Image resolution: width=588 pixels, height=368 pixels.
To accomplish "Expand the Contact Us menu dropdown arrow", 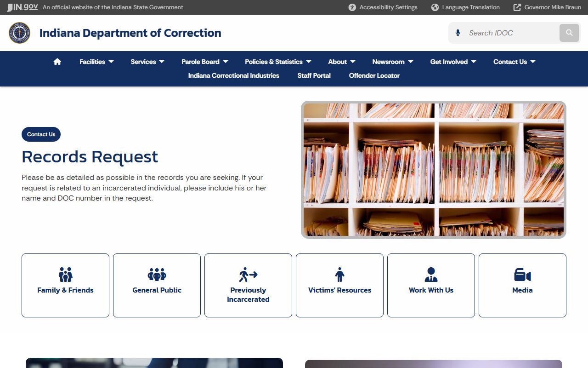I will (x=533, y=62).
